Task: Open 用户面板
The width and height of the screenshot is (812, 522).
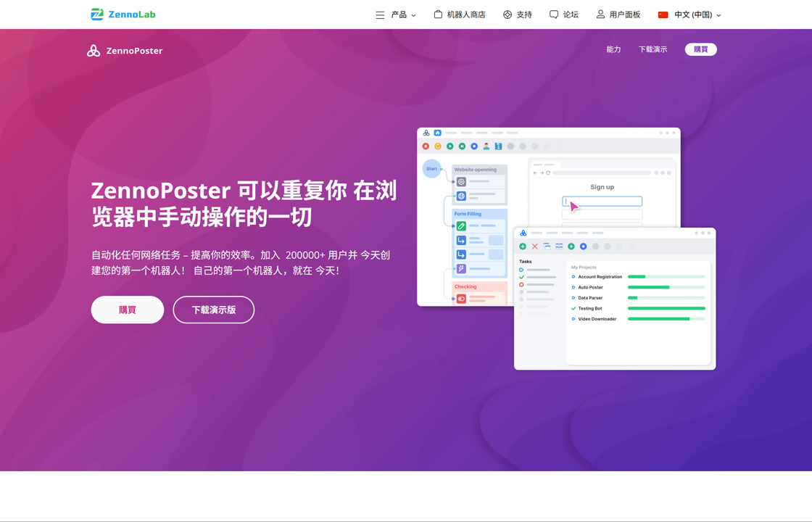Action: 624,14
